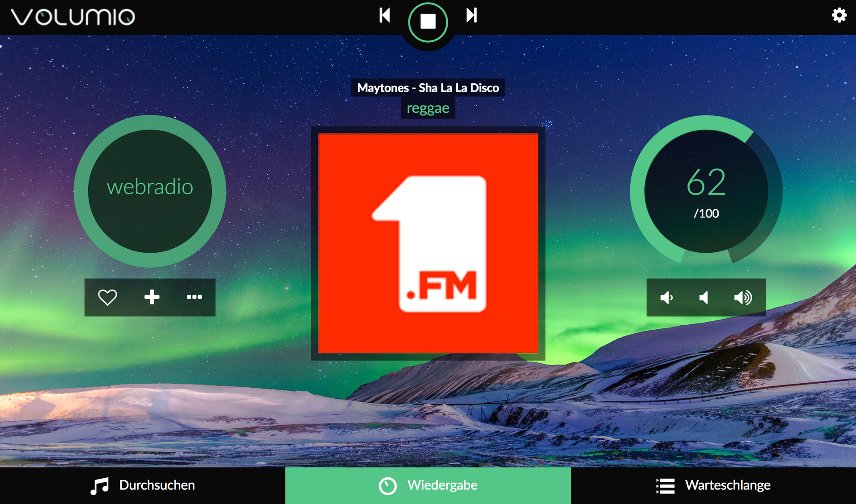Click the music note icon beside Durchsuchen
This screenshot has width=856, height=504.
[x=99, y=486]
